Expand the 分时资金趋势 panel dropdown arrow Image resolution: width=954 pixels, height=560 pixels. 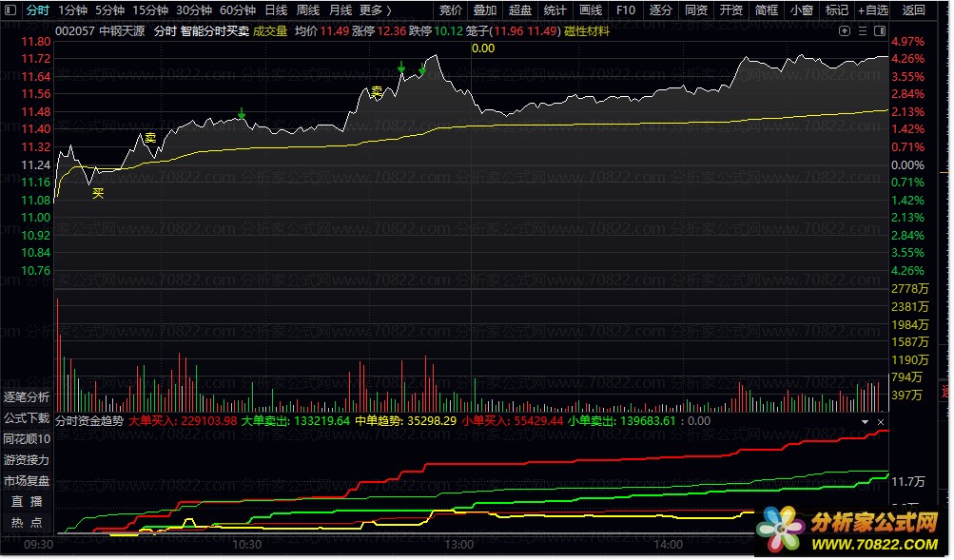tap(866, 422)
